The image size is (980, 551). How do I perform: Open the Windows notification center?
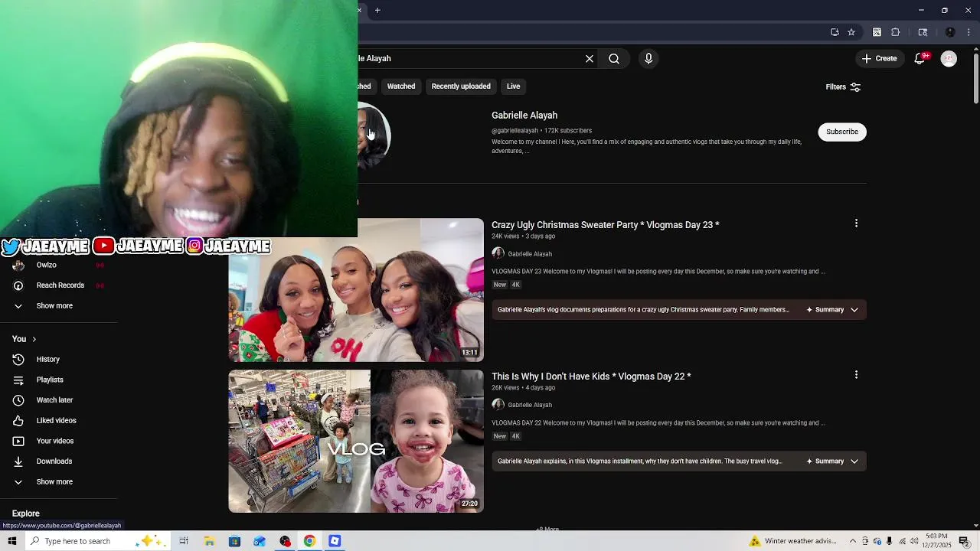coord(965,541)
